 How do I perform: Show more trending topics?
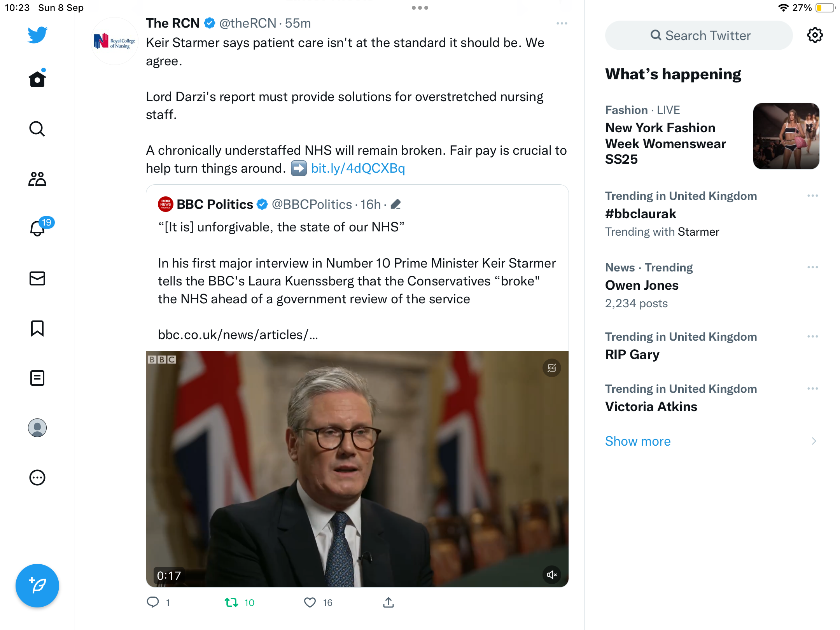(x=638, y=441)
